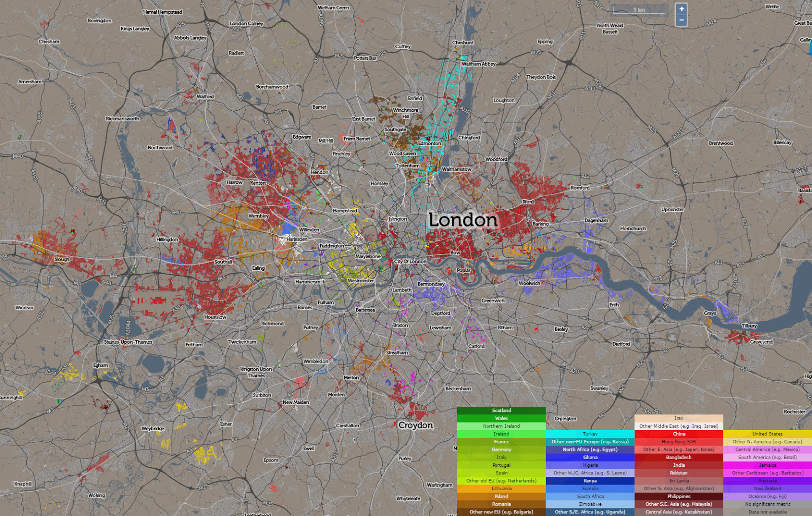Choose the Other Middle East legend entry
This screenshot has width=812, height=516.
(679, 426)
